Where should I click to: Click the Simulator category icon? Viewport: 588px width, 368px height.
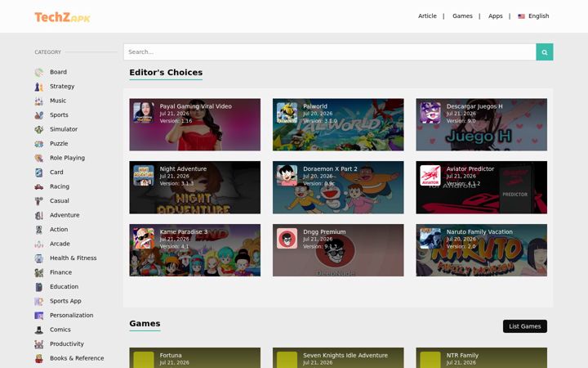pos(39,129)
